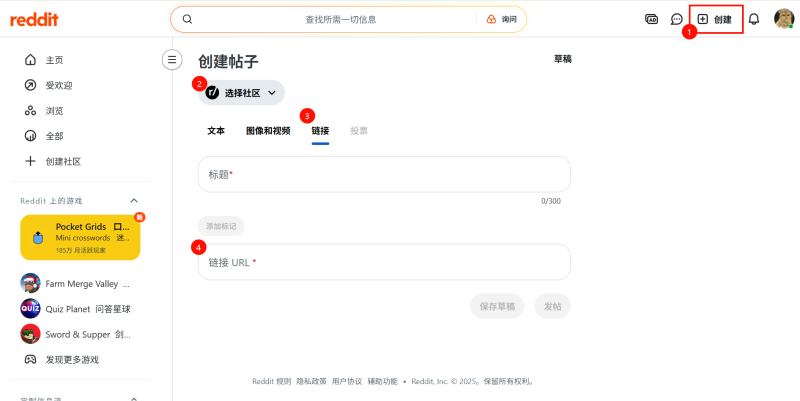
Task: Click the 链接 URL input field
Action: [384, 262]
